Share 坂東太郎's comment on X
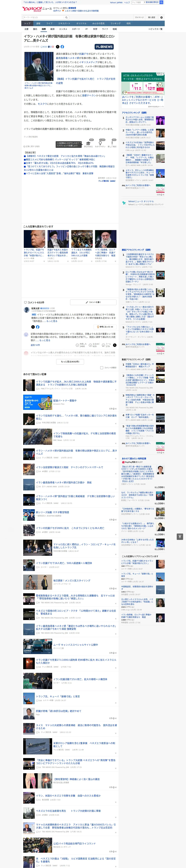Viewport: 186px width, 868px height. 33,327
